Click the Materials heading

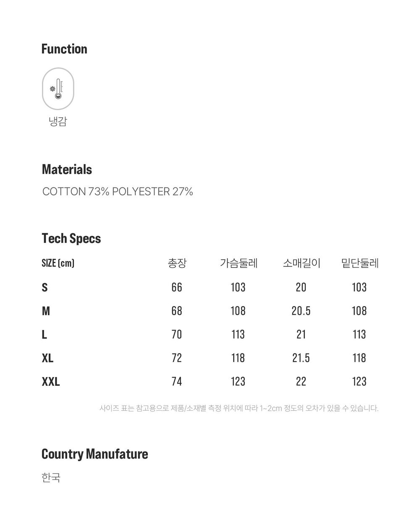pos(67,169)
